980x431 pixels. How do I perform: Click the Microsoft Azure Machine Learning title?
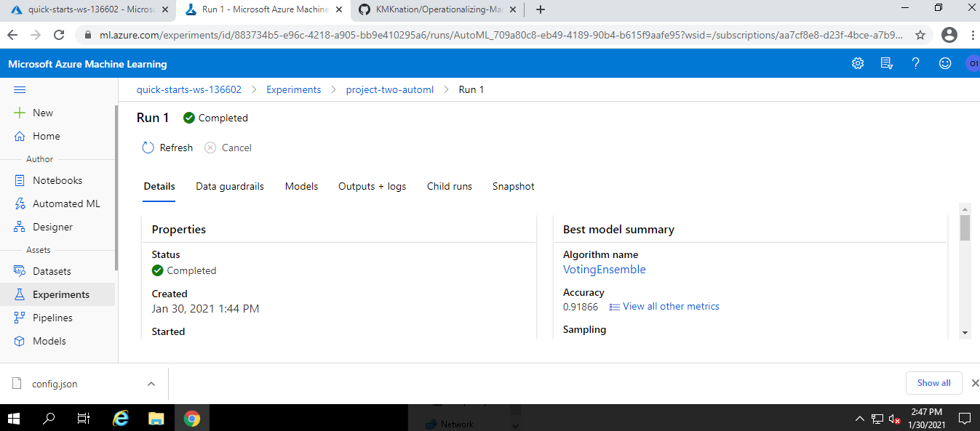(87, 64)
